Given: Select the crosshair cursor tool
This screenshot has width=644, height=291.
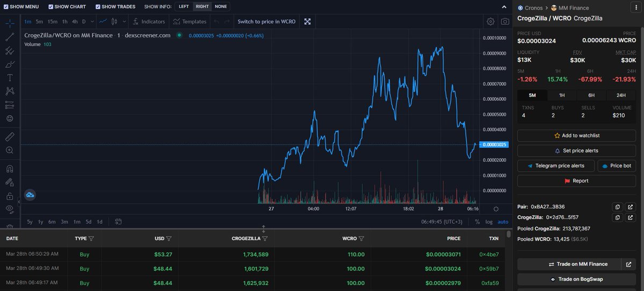Looking at the screenshot, I should (x=10, y=24).
